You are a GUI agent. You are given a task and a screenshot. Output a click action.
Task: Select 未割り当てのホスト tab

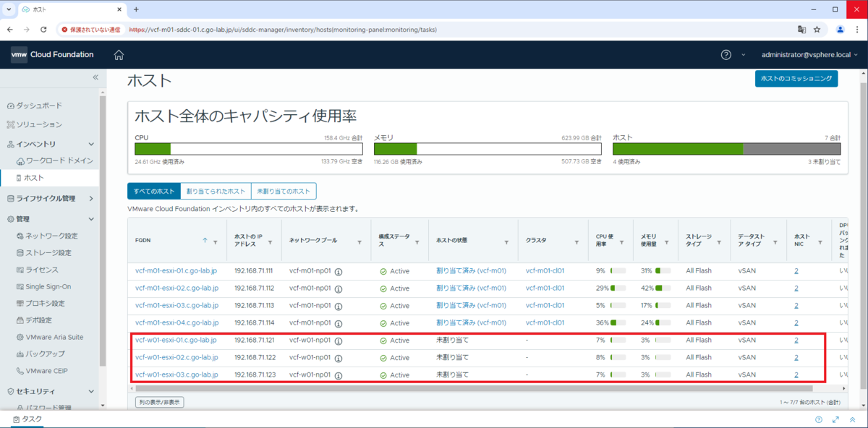(x=284, y=191)
